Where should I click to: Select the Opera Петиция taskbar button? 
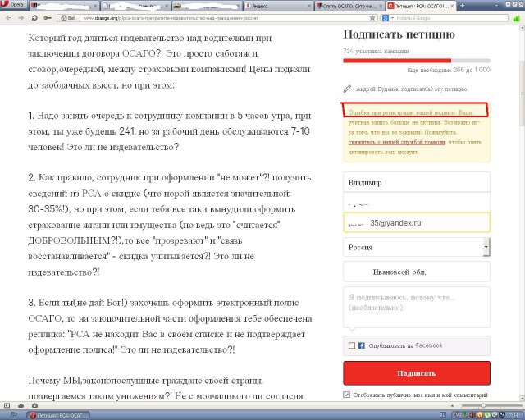click(x=59, y=415)
